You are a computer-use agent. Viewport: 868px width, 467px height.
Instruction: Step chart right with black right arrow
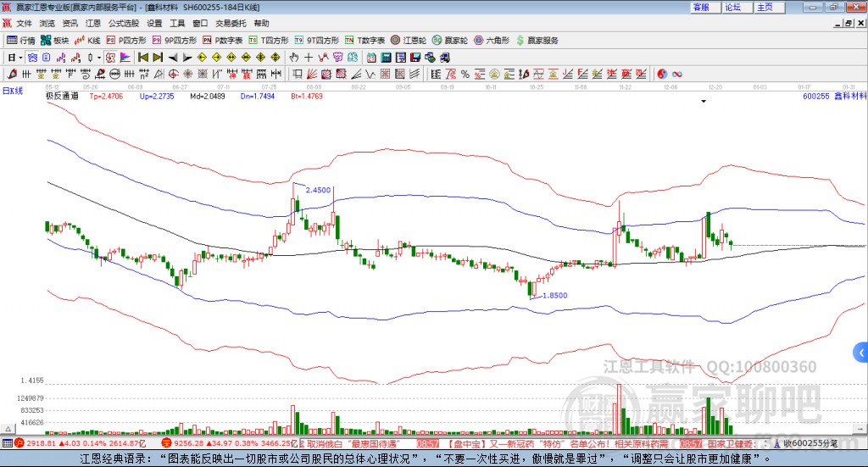pos(187,58)
